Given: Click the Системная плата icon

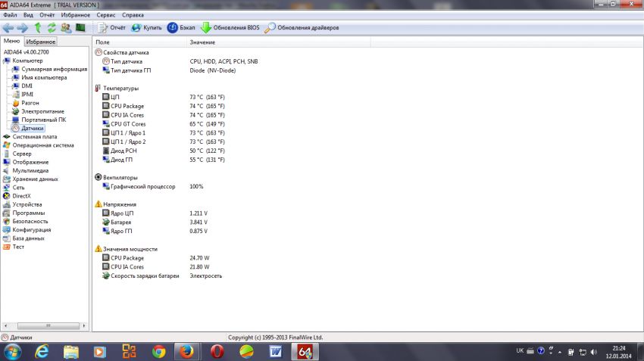Looking at the screenshot, I should (x=7, y=137).
